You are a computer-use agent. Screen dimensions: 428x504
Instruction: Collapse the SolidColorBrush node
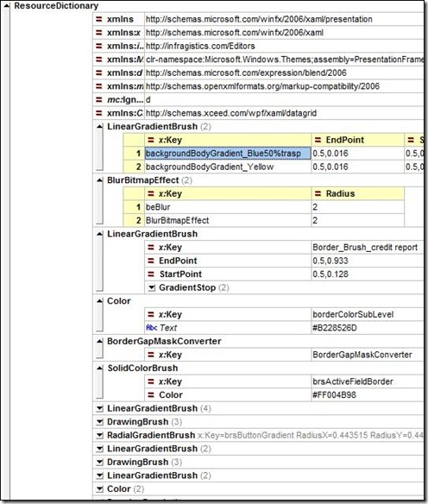[x=99, y=368]
